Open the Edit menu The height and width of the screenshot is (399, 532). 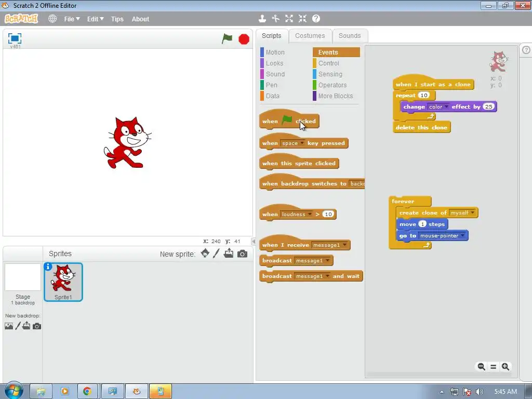96,19
